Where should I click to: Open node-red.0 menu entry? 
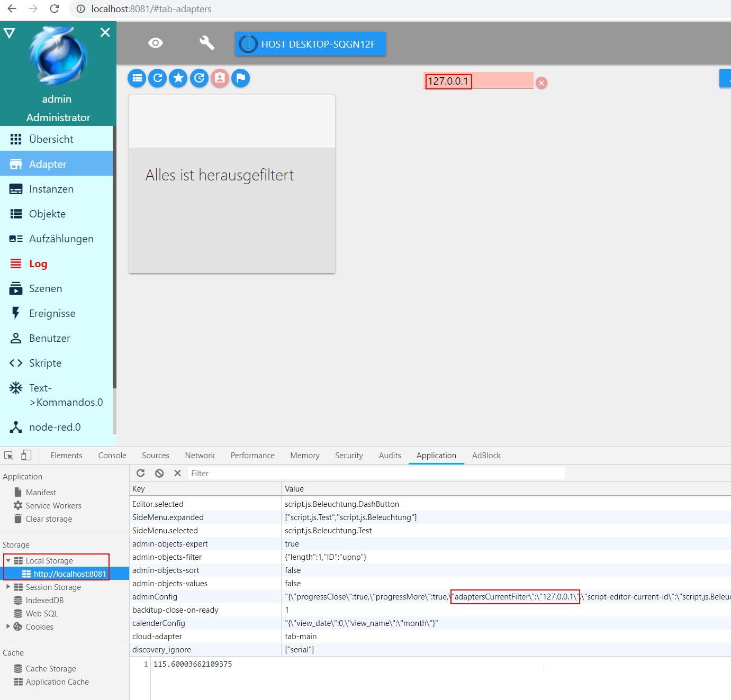pos(56,427)
